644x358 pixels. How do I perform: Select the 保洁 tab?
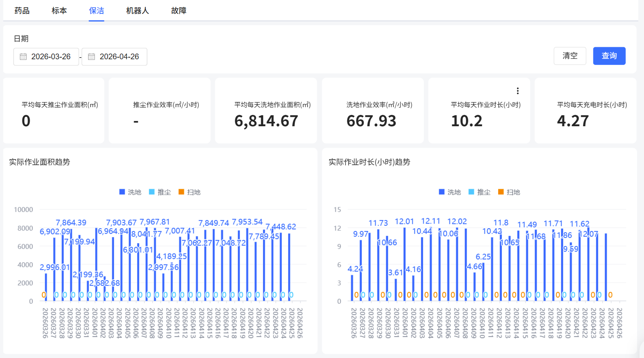(97, 11)
